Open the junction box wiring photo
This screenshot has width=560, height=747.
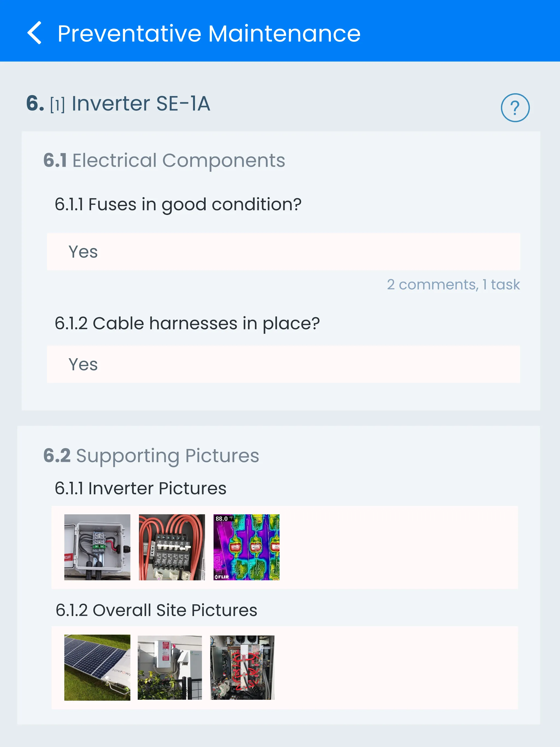click(97, 547)
